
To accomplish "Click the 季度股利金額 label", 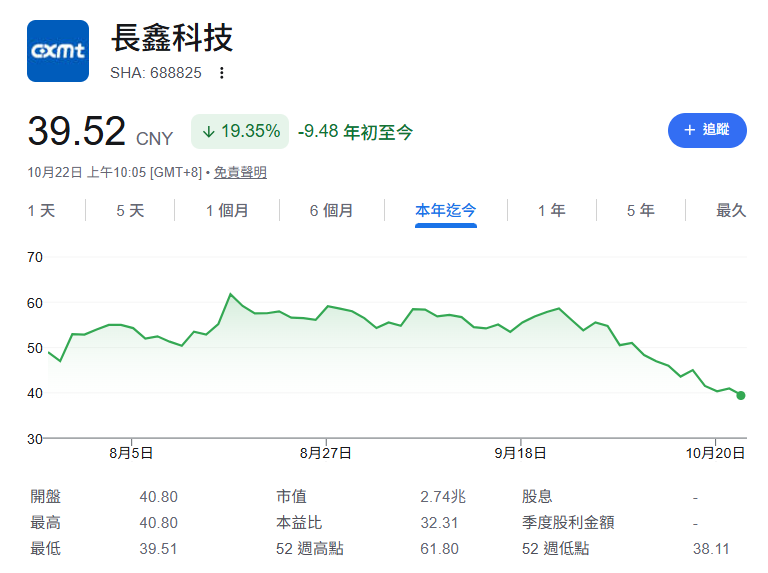I will pyautogui.click(x=568, y=523).
